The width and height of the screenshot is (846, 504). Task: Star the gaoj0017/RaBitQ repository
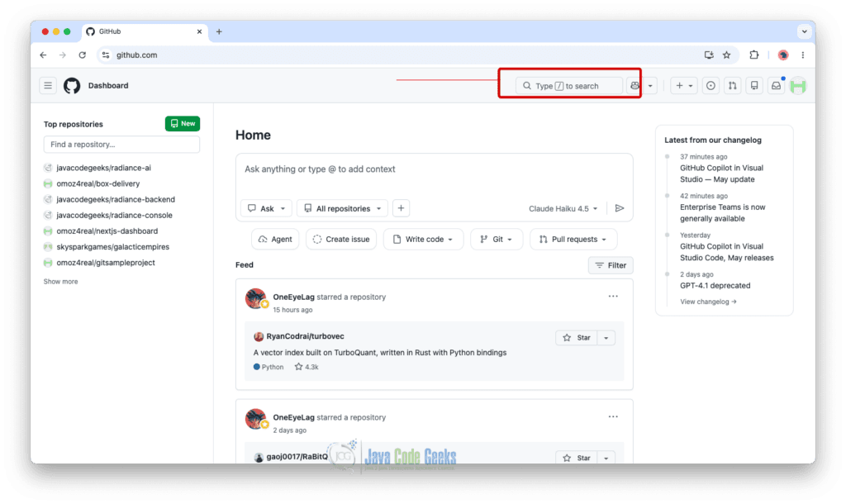tap(576, 458)
